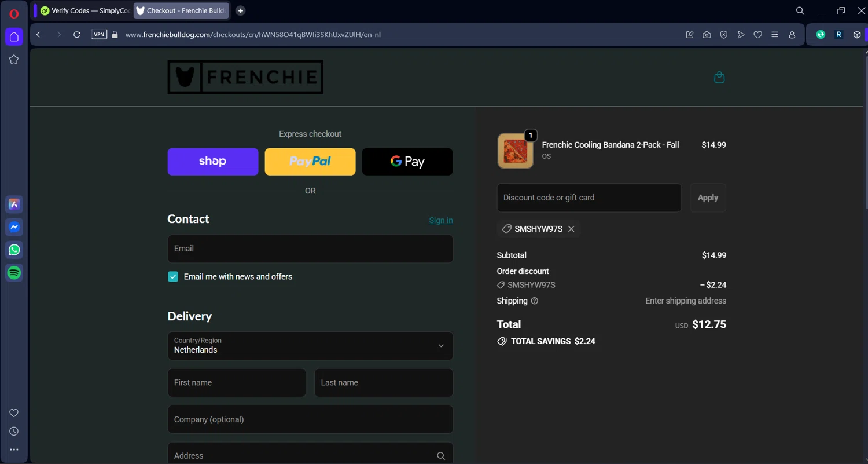Open the R extension icon
This screenshot has width=868, height=464.
(838, 35)
